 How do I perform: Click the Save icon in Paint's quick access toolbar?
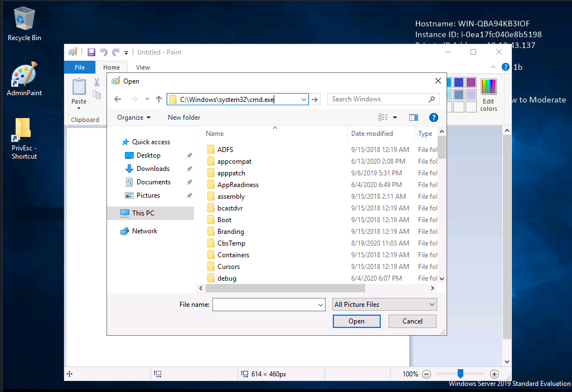coord(91,52)
